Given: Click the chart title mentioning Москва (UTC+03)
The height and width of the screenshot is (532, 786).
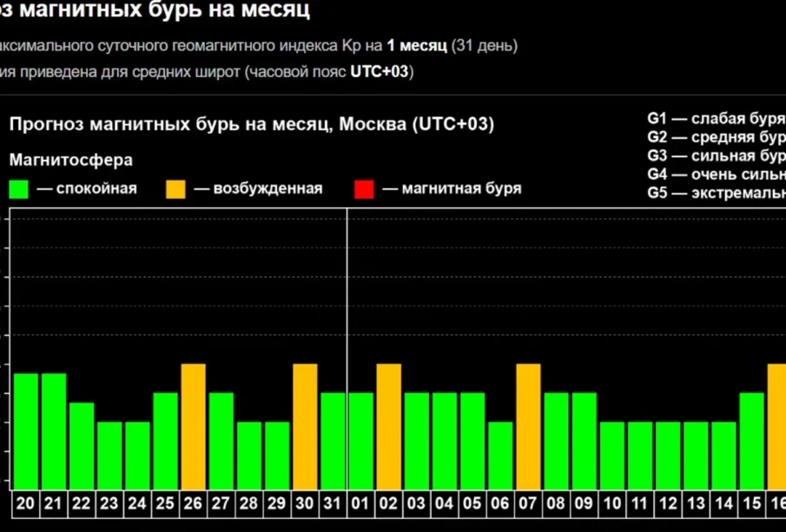Looking at the screenshot, I should (x=251, y=124).
